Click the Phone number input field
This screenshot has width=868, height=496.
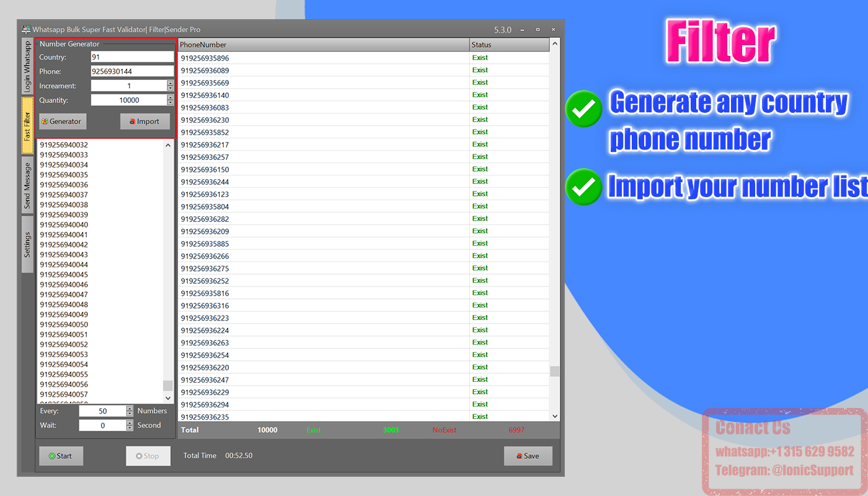click(132, 71)
